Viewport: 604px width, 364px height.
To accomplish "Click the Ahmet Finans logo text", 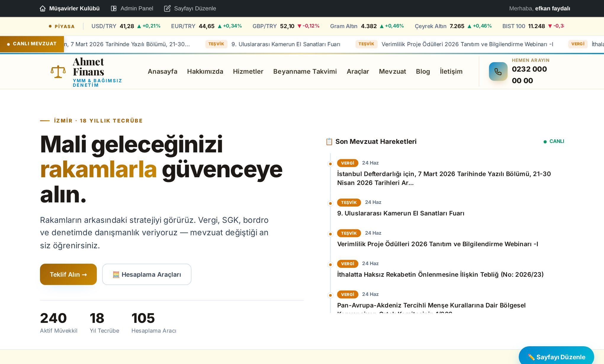I will 89,67.
